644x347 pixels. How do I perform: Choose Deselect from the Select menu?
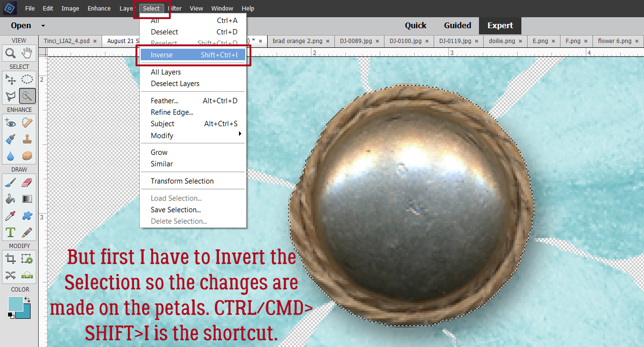pyautogui.click(x=193, y=32)
